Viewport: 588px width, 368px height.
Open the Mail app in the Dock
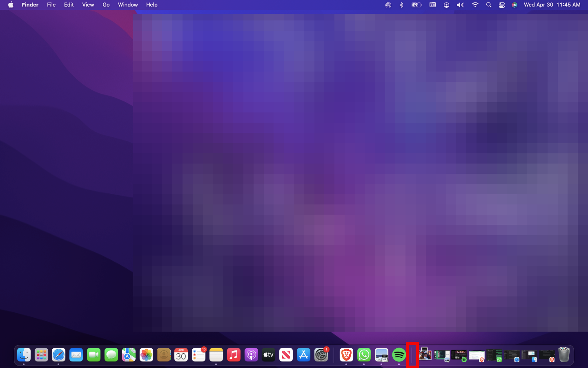tap(76, 355)
